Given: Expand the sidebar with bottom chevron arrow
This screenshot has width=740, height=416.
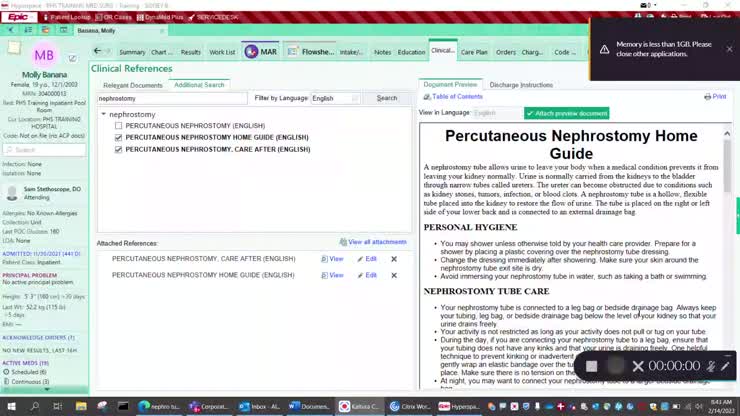Looking at the screenshot, I should (x=47, y=390).
